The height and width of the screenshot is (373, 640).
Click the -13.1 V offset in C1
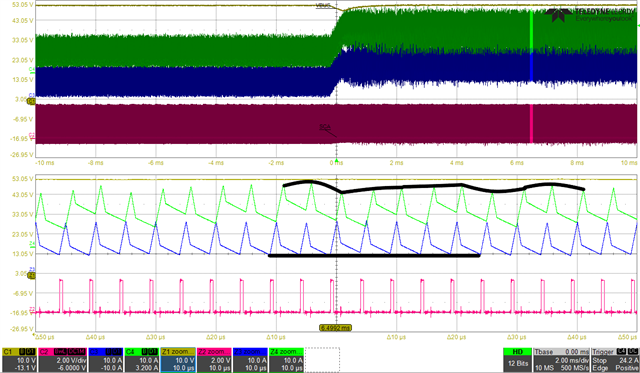tap(26, 368)
